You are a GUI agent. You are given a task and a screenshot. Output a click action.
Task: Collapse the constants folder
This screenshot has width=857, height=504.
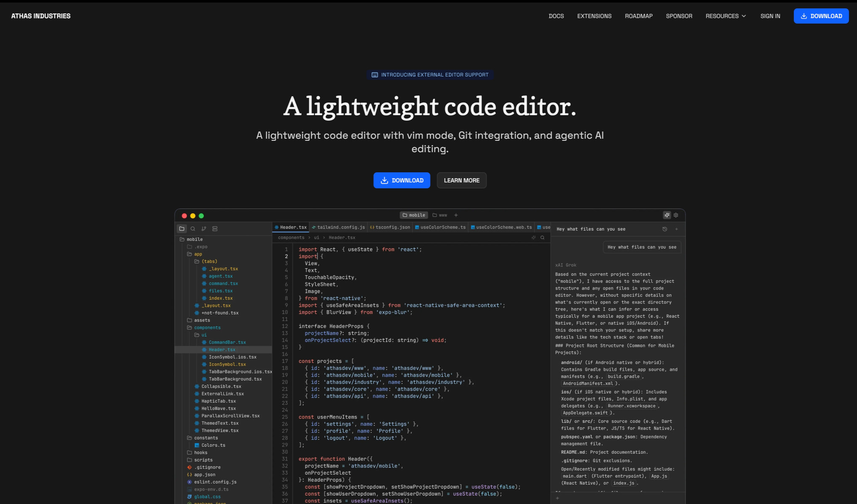click(x=202, y=438)
